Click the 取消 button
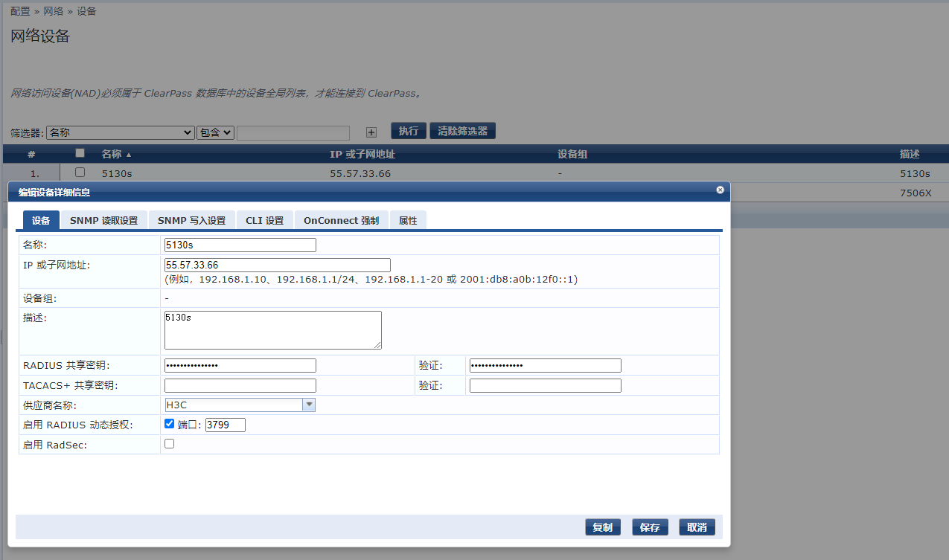The image size is (949, 560). (x=697, y=527)
